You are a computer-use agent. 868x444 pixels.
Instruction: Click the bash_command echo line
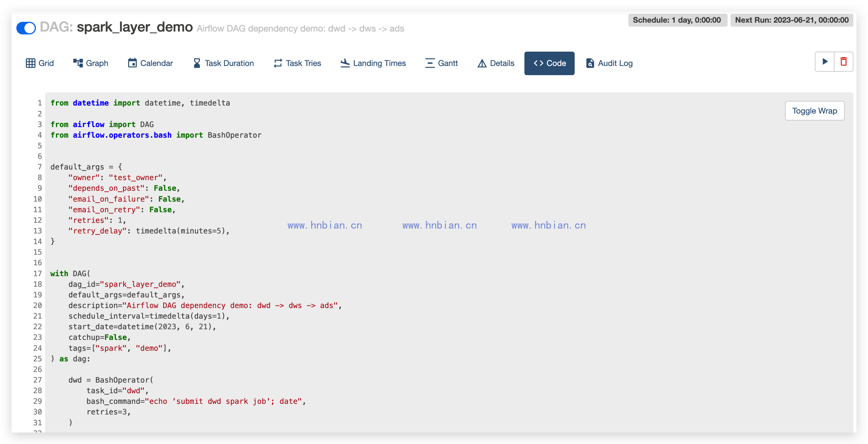[x=196, y=401]
